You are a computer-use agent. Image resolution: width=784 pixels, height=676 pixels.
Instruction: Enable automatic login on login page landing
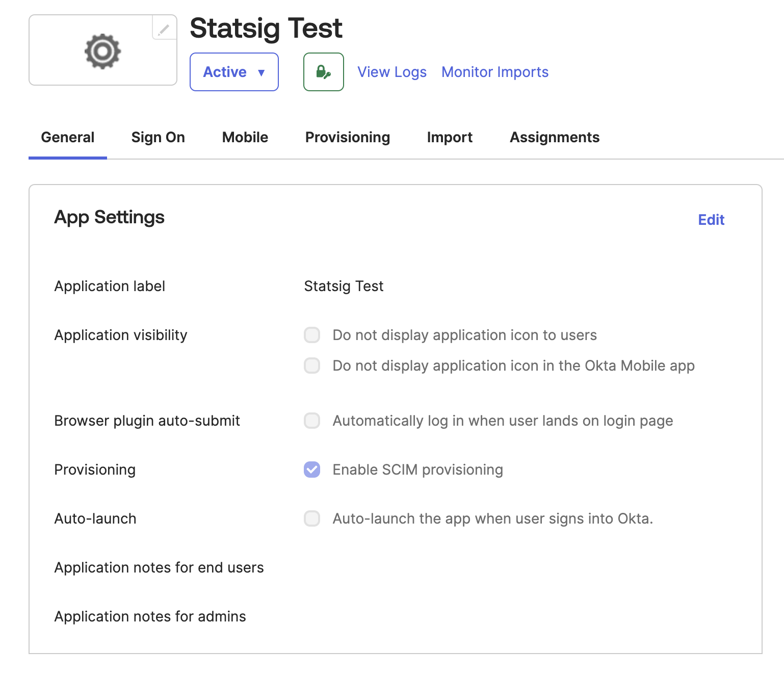coord(311,421)
